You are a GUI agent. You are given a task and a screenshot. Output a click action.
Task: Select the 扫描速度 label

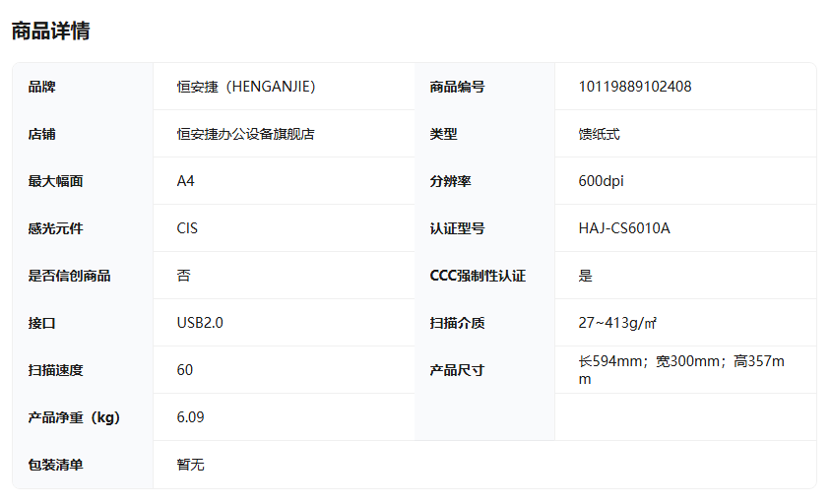pos(56,369)
